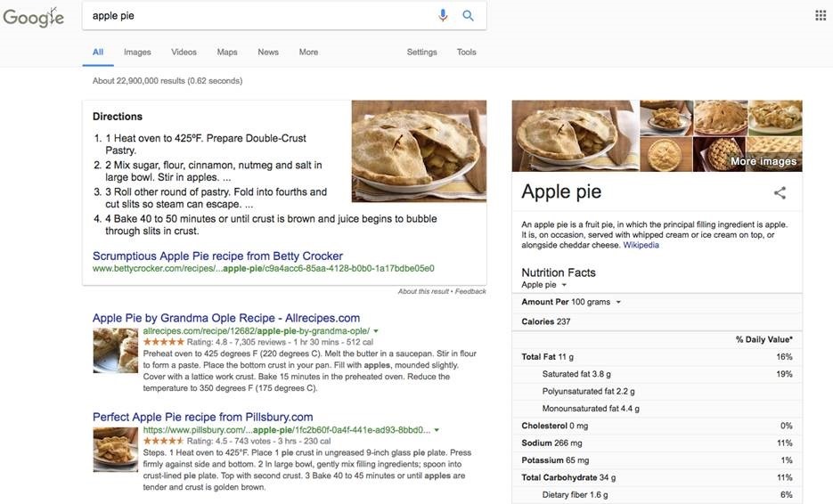
Task: Click the featured snippet apple pie photo
Action: (419, 150)
